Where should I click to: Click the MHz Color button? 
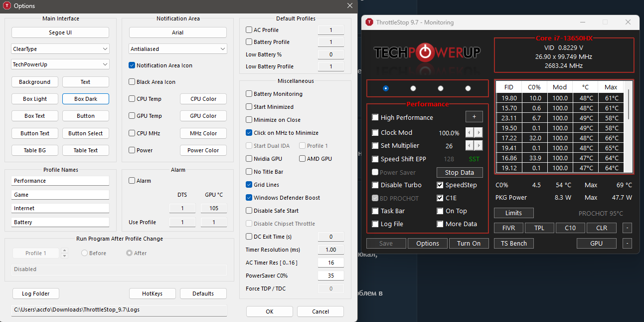(203, 133)
